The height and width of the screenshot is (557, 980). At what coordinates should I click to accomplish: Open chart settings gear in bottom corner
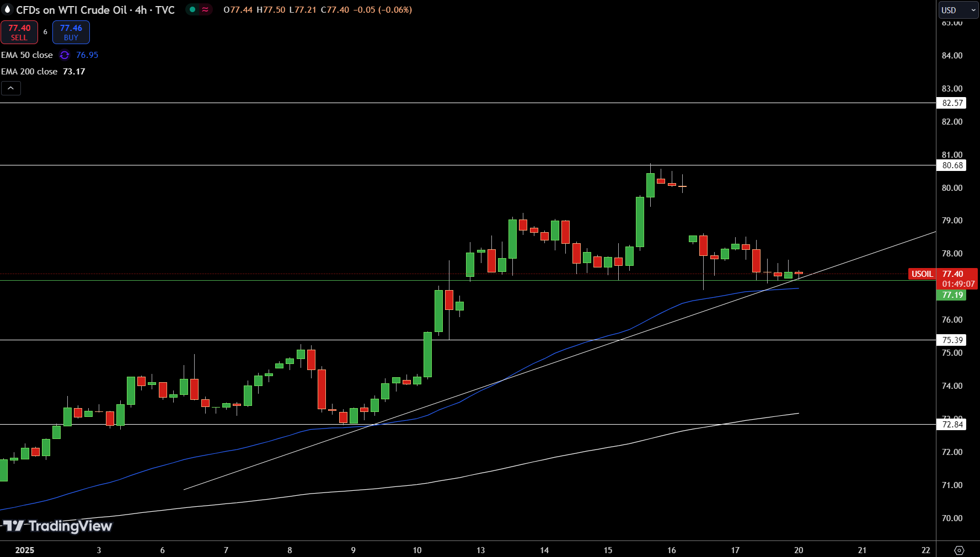959,550
